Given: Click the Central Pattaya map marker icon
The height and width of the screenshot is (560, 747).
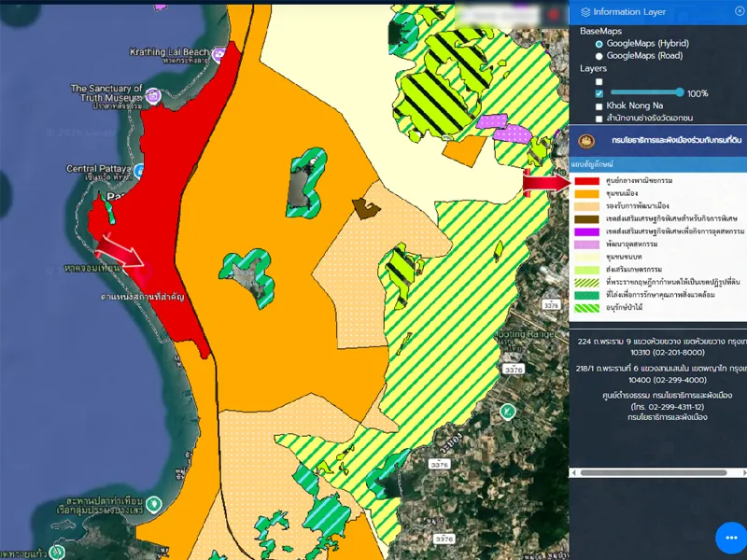Looking at the screenshot, I should coord(138,170).
